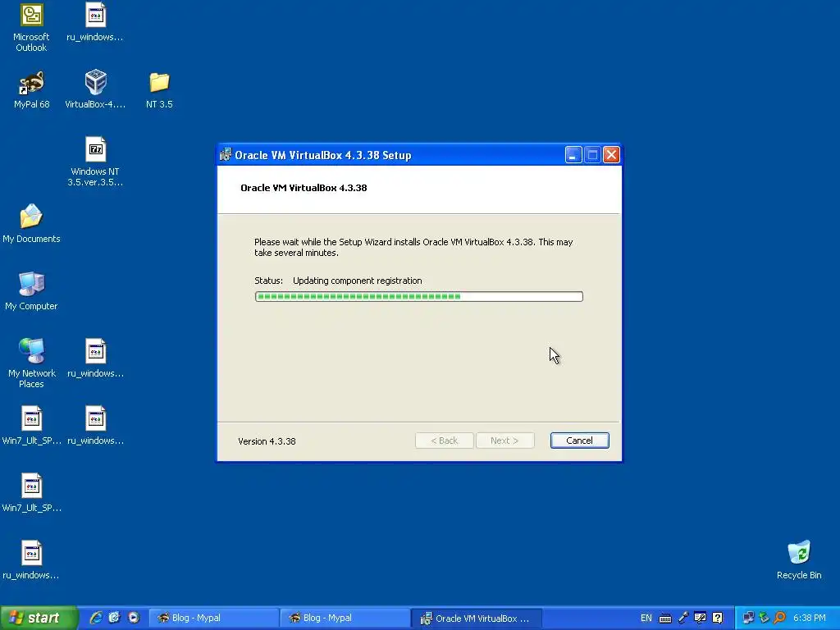This screenshot has width=840, height=630.
Task: Click the microphone icon in language bar
Action: (x=683, y=618)
